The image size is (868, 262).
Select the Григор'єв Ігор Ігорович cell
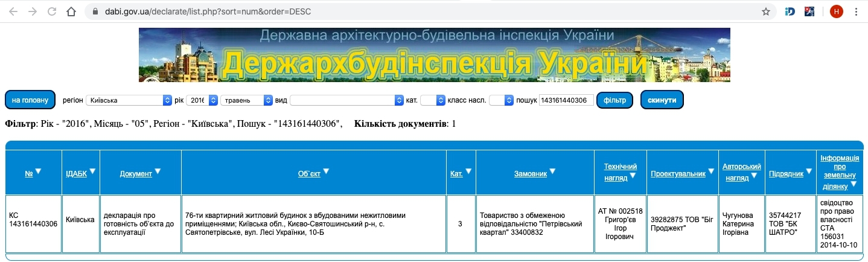(621, 223)
